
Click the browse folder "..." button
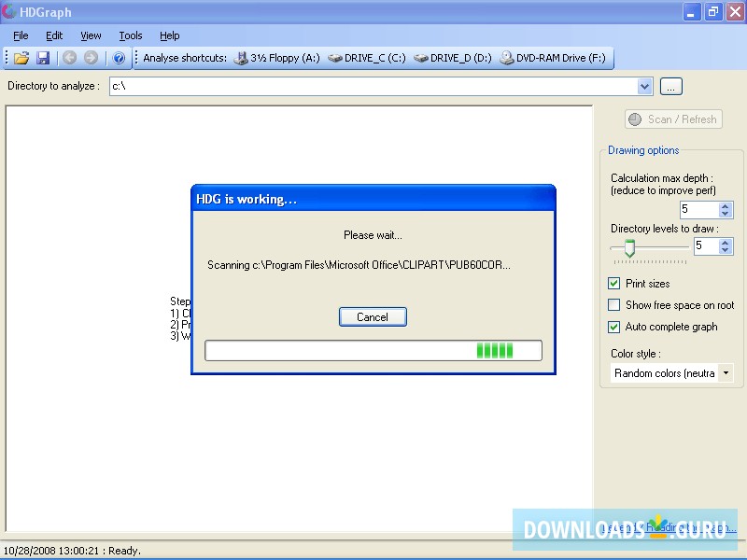(x=670, y=86)
